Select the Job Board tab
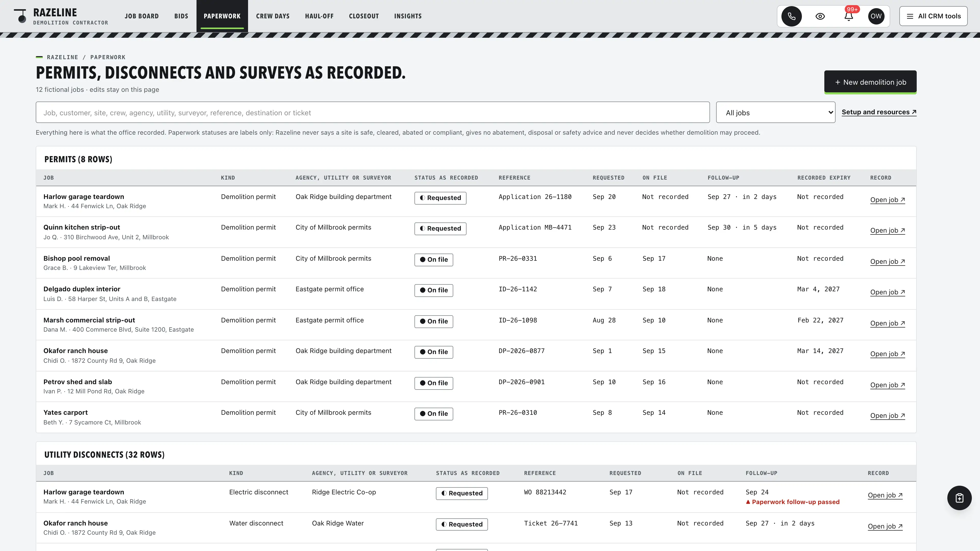980x551 pixels. (142, 16)
